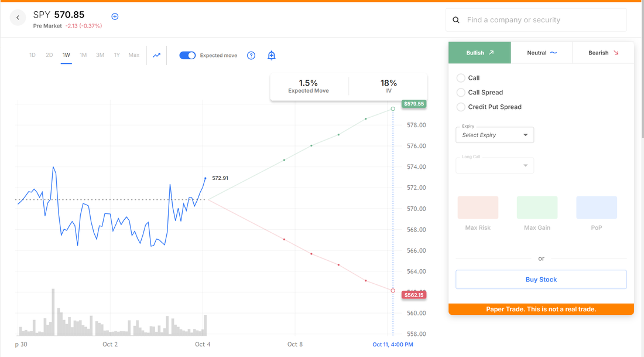Image resolution: width=644 pixels, height=357 pixels.
Task: Expand the Long Call dropdown
Action: pyautogui.click(x=495, y=165)
